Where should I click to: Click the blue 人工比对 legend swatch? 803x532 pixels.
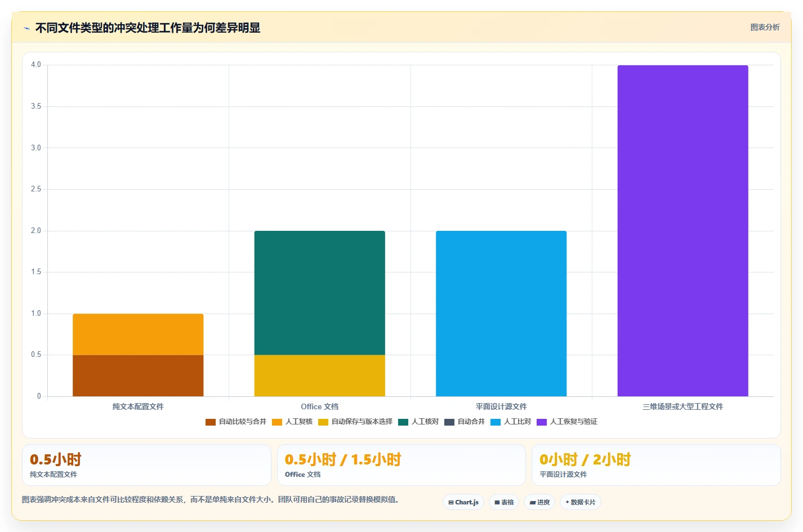coord(496,422)
